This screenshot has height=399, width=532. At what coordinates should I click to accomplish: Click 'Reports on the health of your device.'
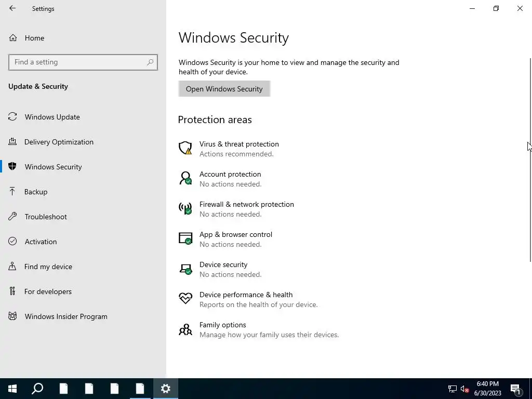pyautogui.click(x=259, y=304)
